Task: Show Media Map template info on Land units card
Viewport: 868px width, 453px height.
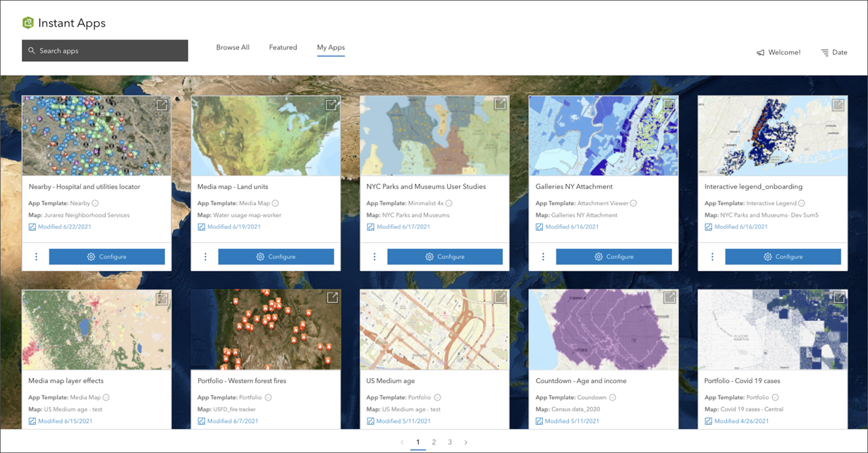Action: point(275,203)
